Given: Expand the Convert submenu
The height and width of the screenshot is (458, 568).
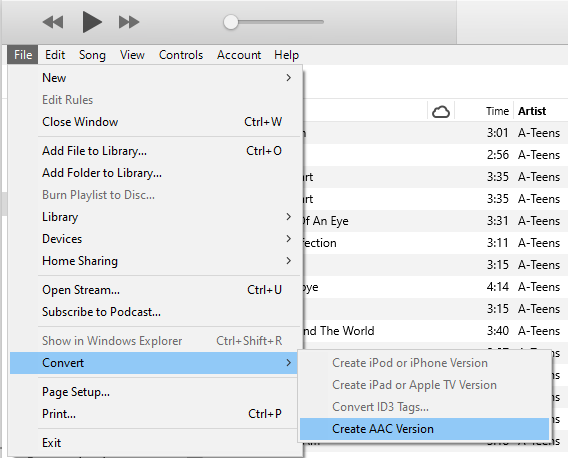Looking at the screenshot, I should [x=155, y=363].
